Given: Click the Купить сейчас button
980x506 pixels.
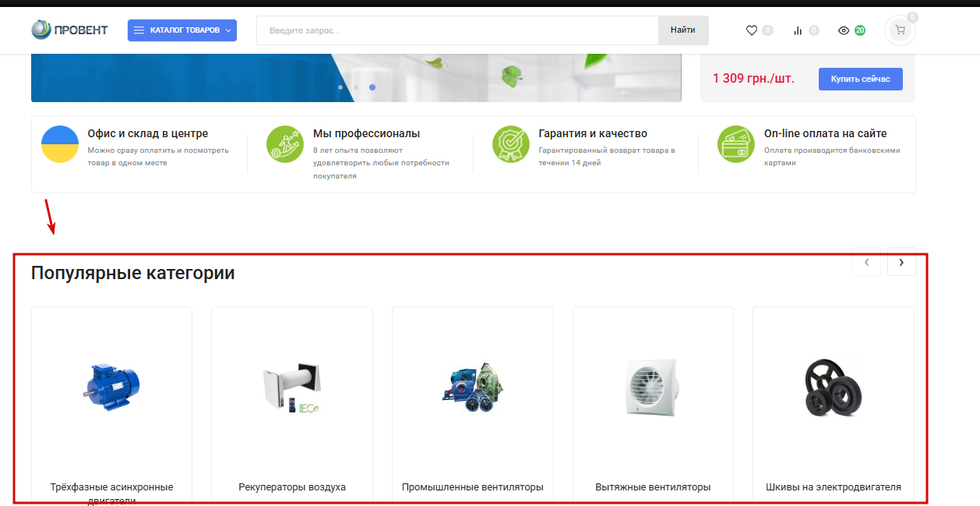Looking at the screenshot, I should pos(861,79).
